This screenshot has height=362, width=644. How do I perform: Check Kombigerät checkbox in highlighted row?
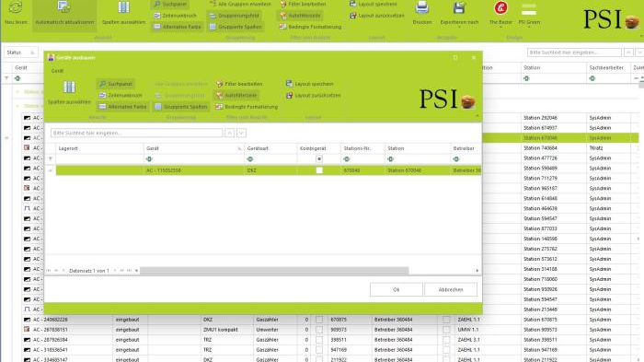(319, 170)
